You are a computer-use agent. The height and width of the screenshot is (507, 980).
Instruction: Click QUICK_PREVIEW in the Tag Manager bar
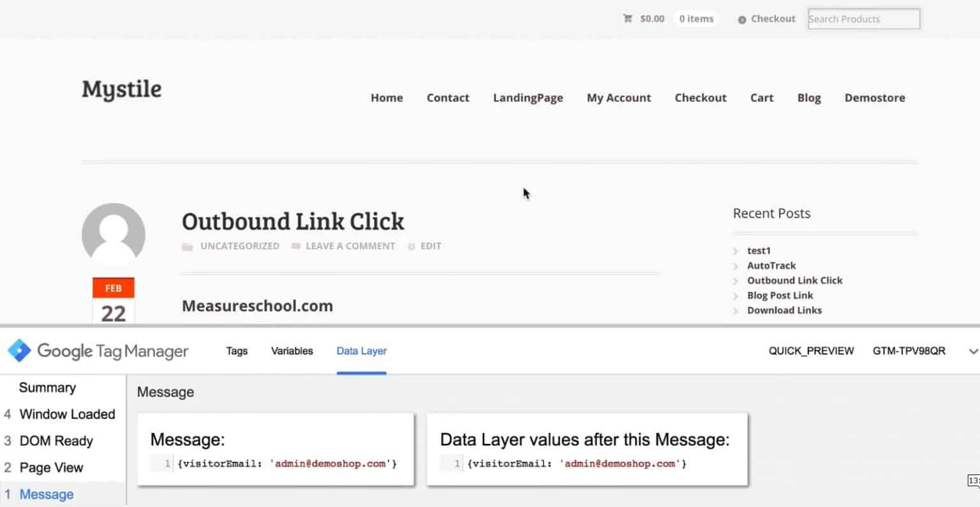click(x=811, y=351)
